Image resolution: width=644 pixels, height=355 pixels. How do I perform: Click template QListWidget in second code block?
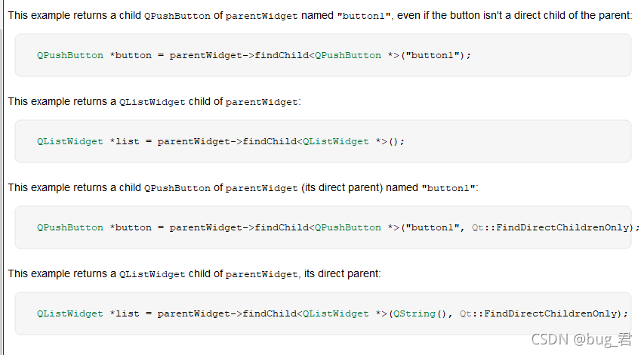[335, 142]
